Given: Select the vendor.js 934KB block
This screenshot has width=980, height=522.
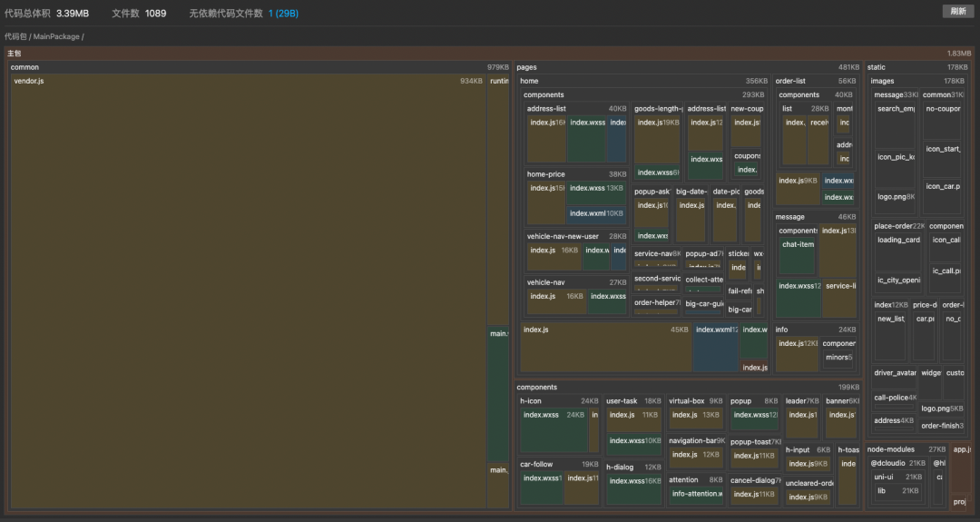Looking at the screenshot, I should point(248,291).
